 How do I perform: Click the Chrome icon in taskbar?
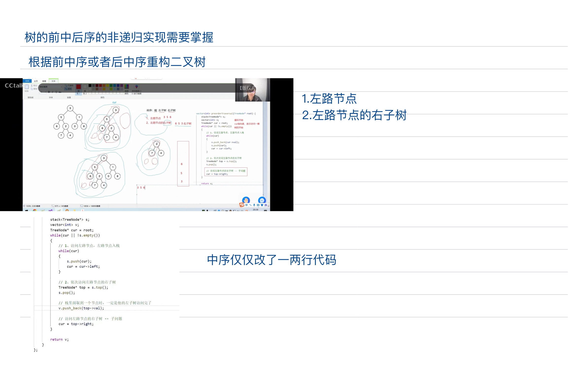[35, 210]
